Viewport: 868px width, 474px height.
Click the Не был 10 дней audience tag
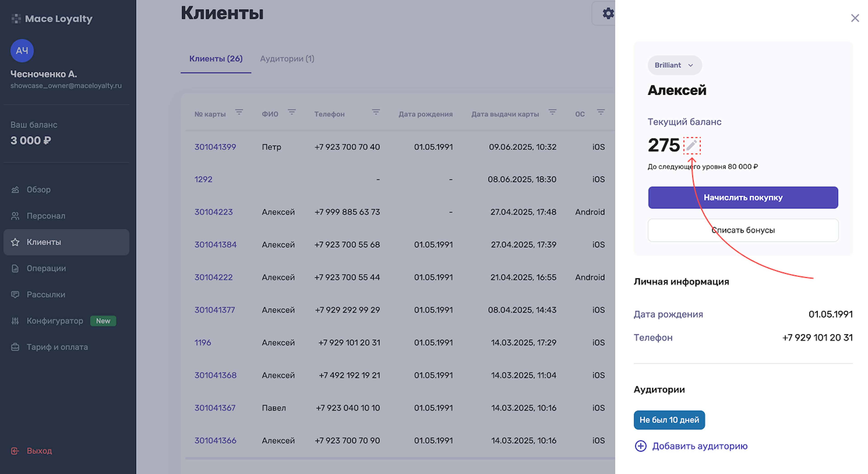tap(669, 420)
